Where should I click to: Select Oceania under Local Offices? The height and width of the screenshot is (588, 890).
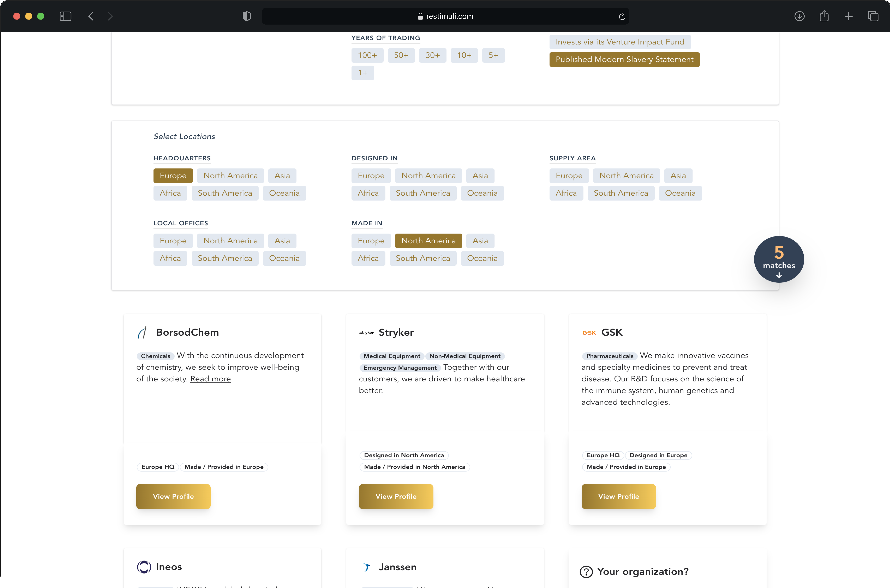(x=284, y=258)
